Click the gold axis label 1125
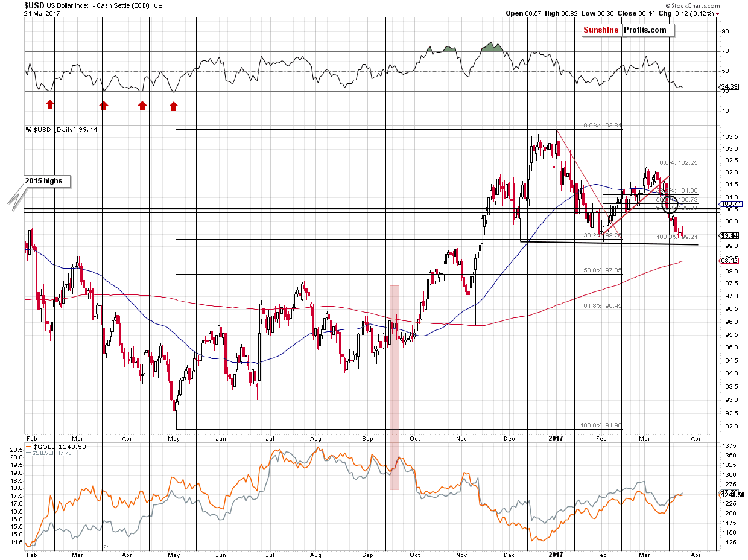This screenshot has height=560, width=748. tap(729, 542)
